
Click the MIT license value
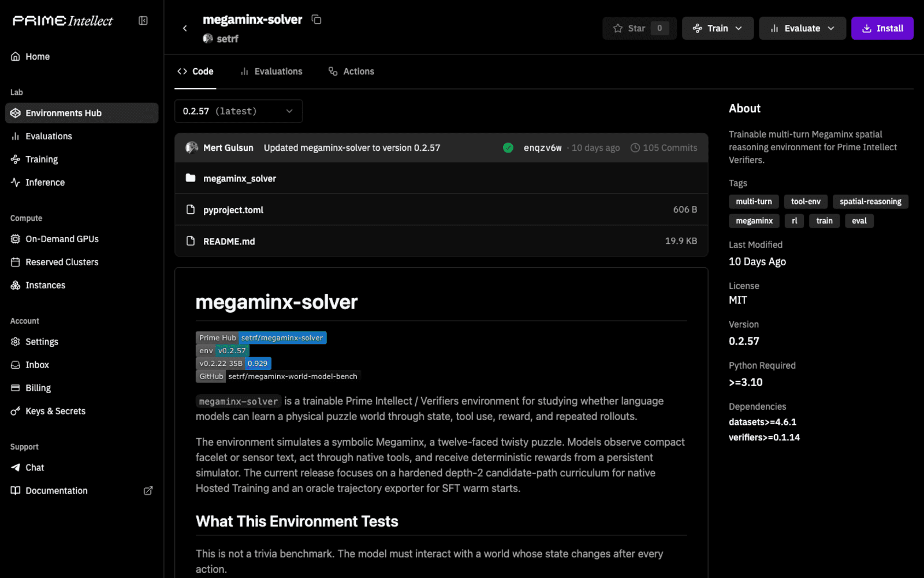(737, 300)
